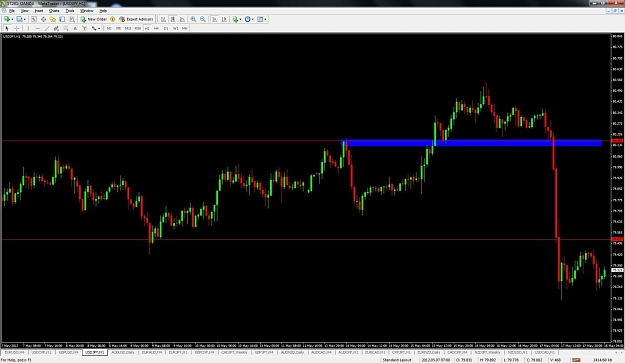Select the Text tool
The height and width of the screenshot is (363, 625).
(x=75, y=28)
